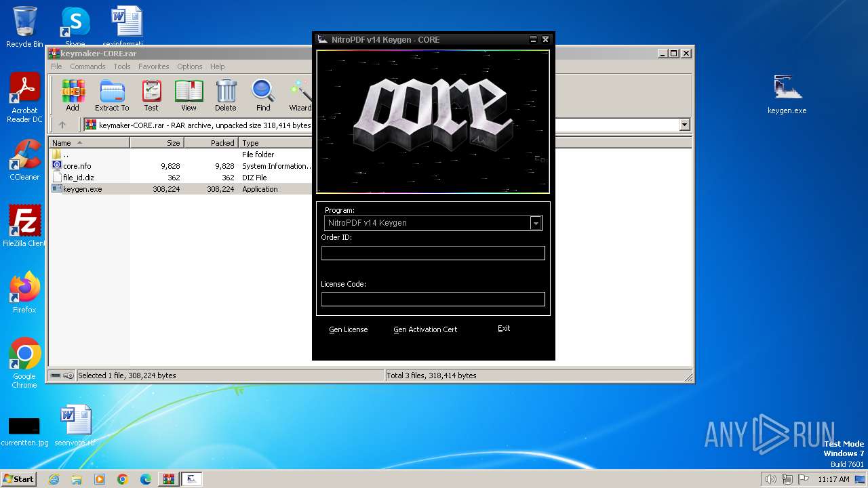Select the Firefox desktop icon

coord(24,292)
